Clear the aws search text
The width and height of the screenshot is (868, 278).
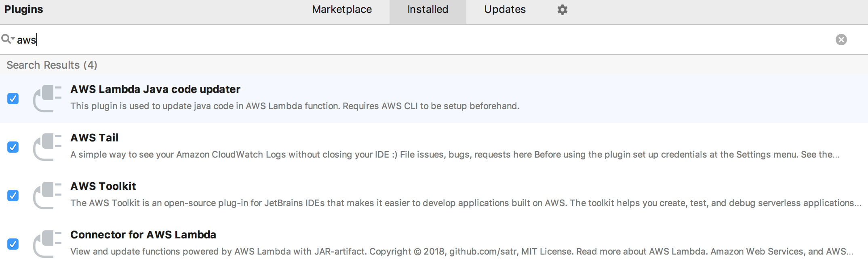[x=841, y=40]
